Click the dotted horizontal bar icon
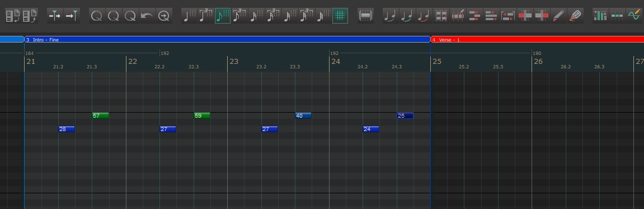Viewport: 644px width, 209px height. click(618, 16)
